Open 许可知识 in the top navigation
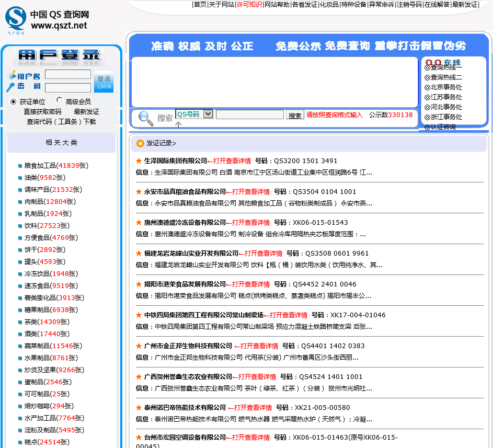The image size is (493, 448). (249, 5)
